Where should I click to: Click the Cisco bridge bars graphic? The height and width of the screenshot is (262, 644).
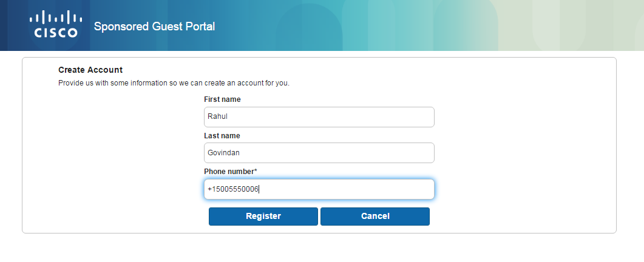pos(56,18)
